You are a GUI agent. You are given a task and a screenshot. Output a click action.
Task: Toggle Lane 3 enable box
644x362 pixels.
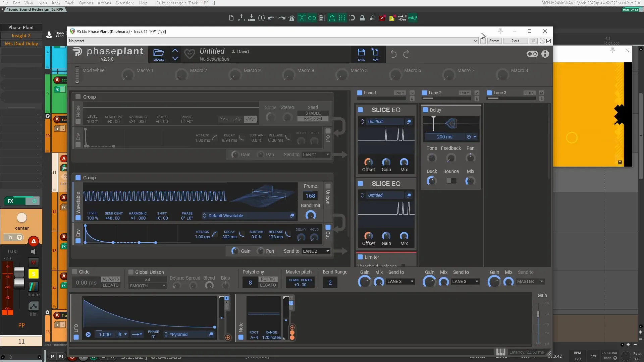click(489, 93)
